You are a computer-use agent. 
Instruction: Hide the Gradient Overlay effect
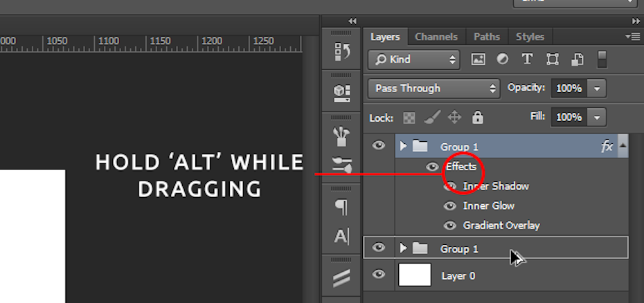(449, 226)
